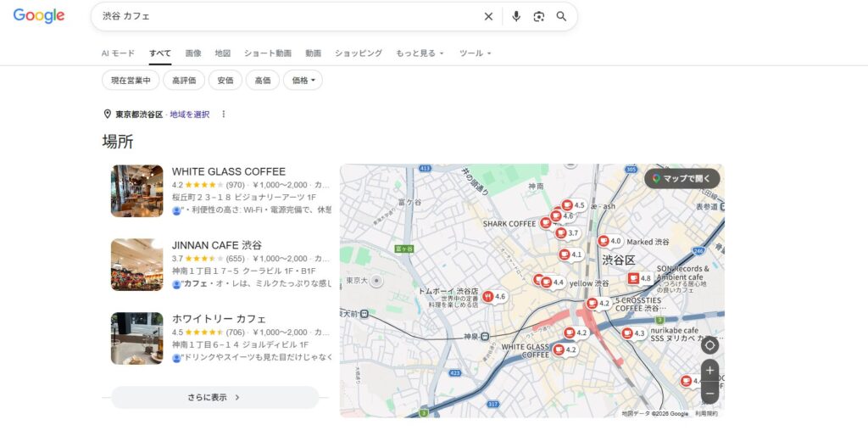Open Google Lens image search icon
This screenshot has height=436, width=868.
(538, 17)
